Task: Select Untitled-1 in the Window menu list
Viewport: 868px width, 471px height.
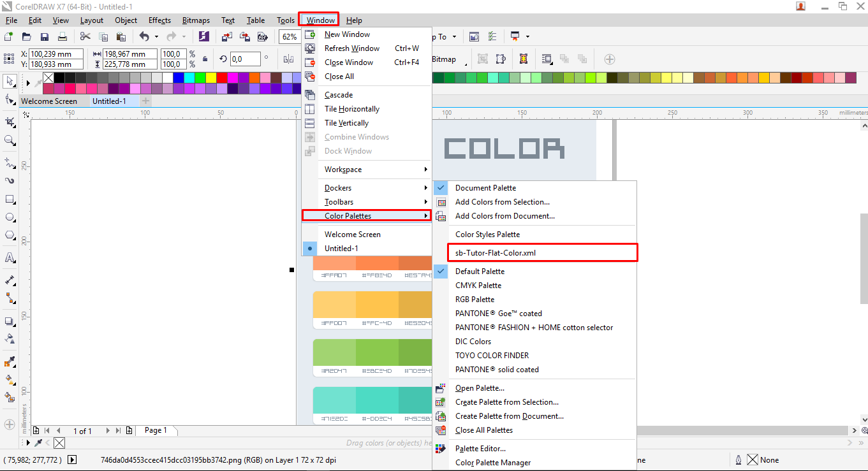Action: (341, 249)
